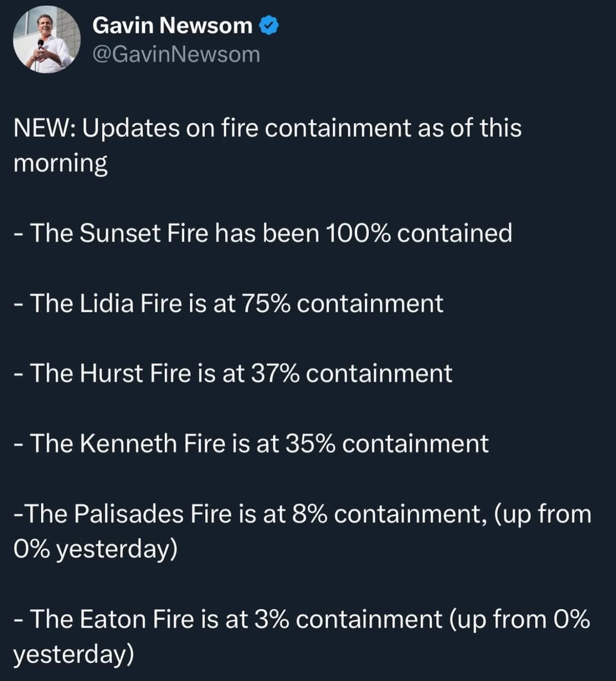
Task: Click the "37%" containment figure
Action: pyautogui.click(x=274, y=373)
